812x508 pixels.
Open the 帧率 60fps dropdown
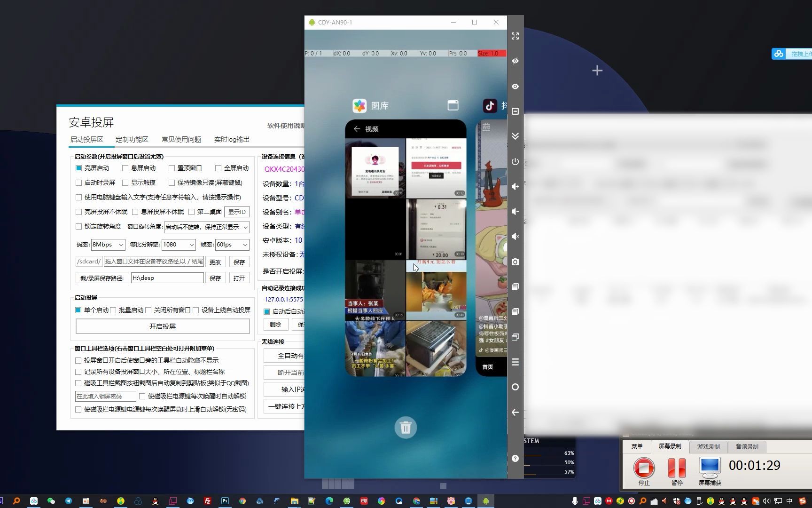coord(232,245)
